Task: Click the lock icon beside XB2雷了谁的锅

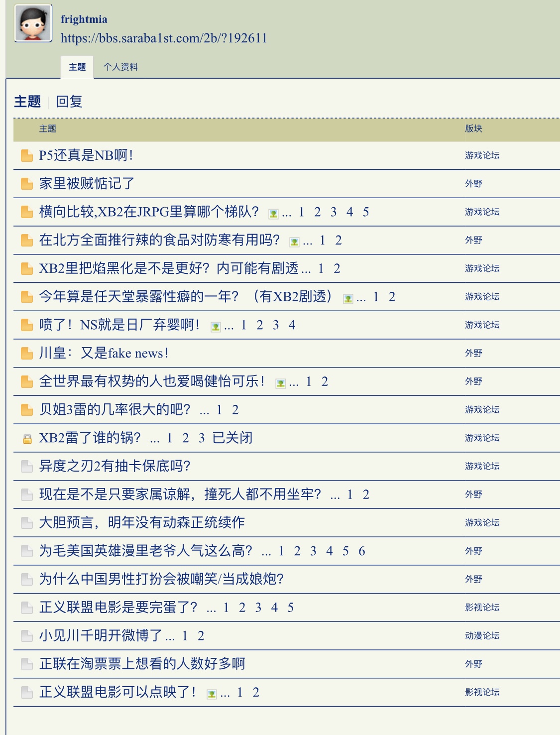Action: tap(27, 439)
